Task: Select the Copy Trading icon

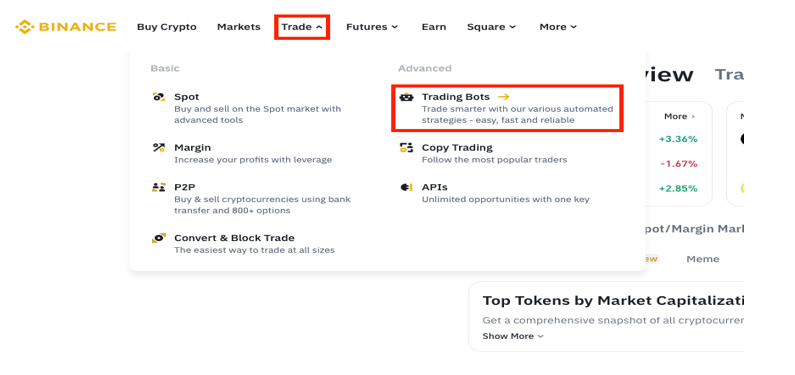Action: pyautogui.click(x=406, y=147)
